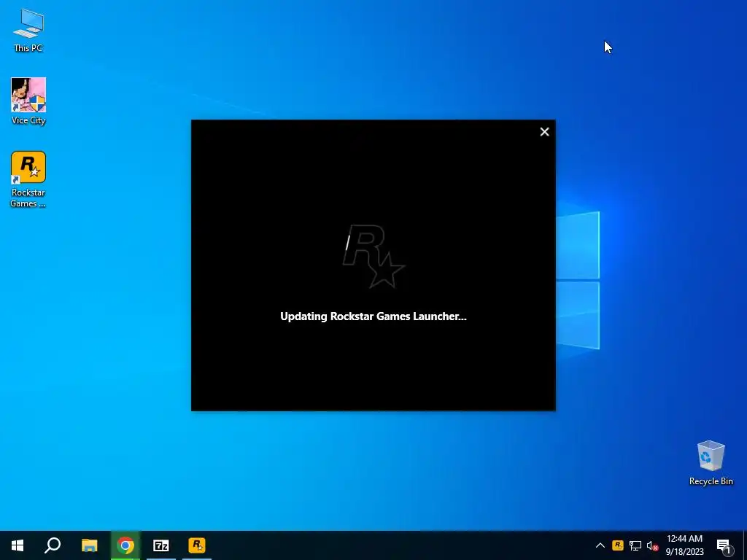Open the Windows Start menu
Screen dimensions: 747x560
18,545
